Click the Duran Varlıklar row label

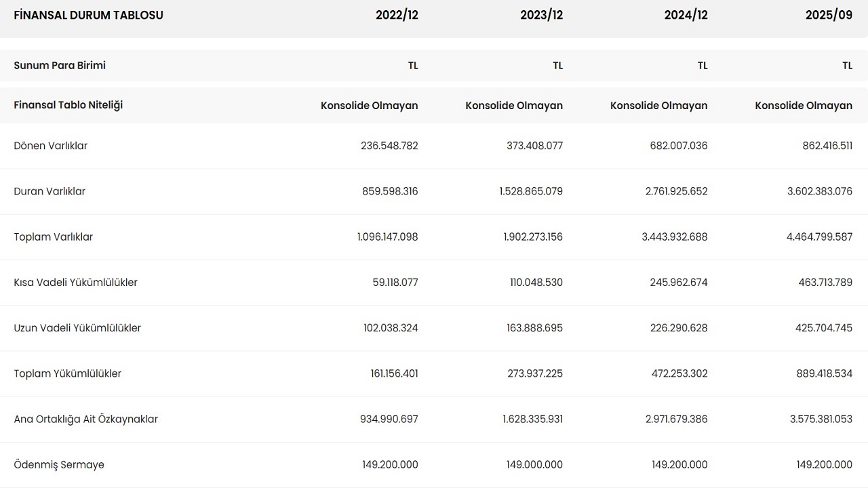(x=50, y=191)
